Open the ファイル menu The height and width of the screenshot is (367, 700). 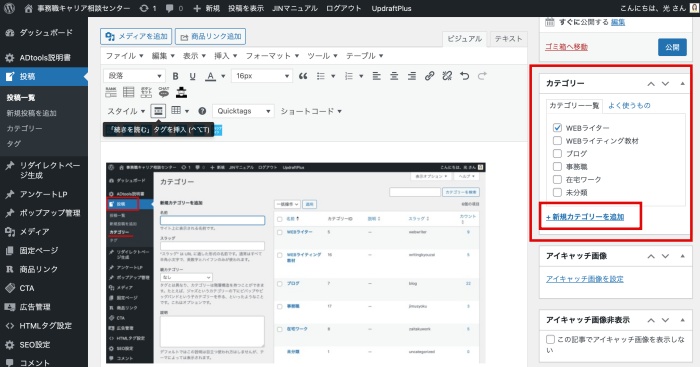[124, 56]
